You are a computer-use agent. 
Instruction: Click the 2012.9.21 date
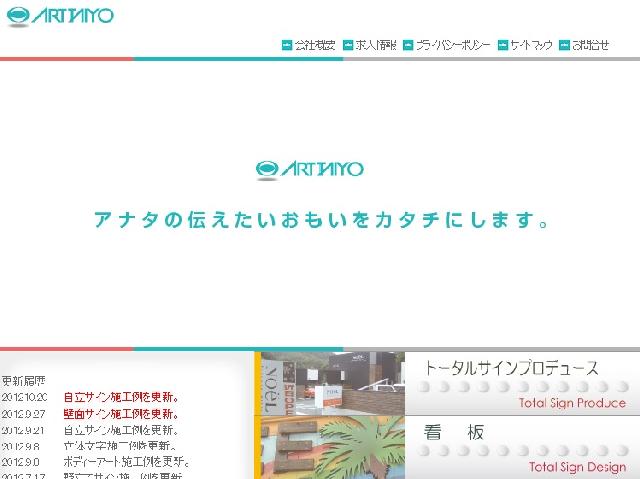[23, 430]
